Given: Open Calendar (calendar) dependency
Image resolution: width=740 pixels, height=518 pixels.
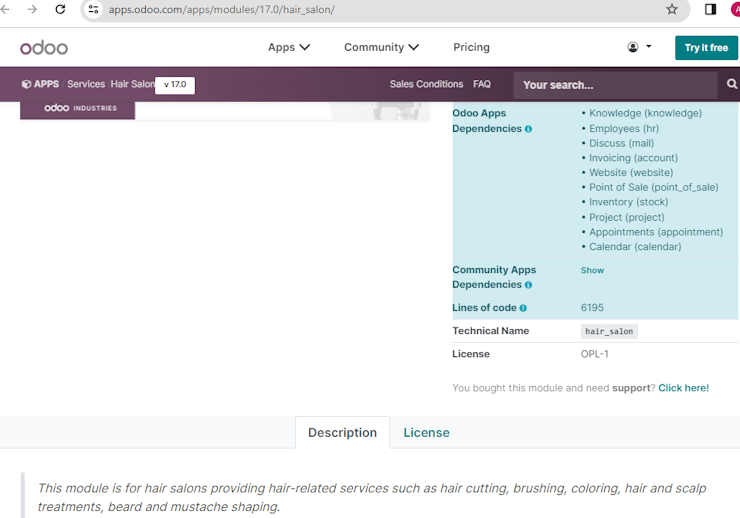Looking at the screenshot, I should point(635,247).
